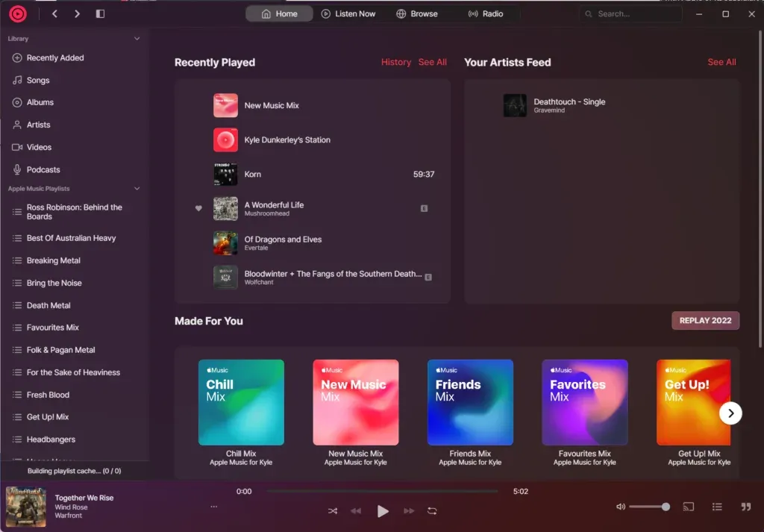Open the Folk & Pagan Metal playlist
Screen dimensions: 764x532
(x=74, y=350)
